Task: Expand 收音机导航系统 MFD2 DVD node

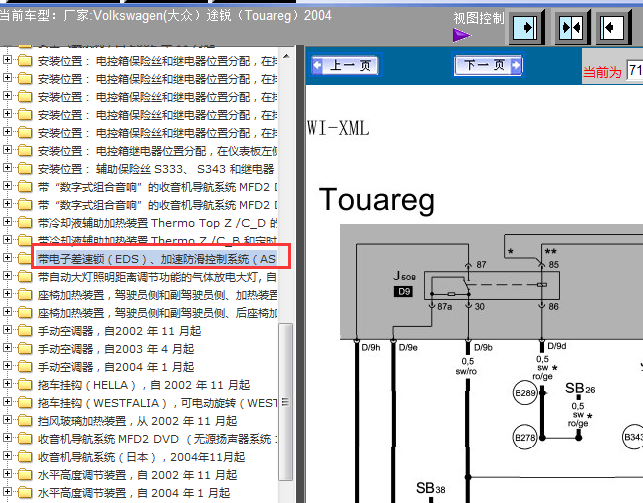Action: (7, 438)
